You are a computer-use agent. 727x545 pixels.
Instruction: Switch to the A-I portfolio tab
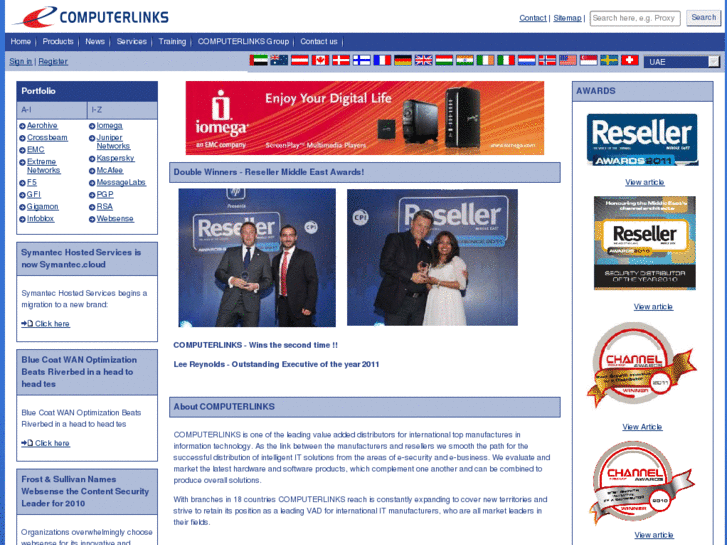coord(51,110)
